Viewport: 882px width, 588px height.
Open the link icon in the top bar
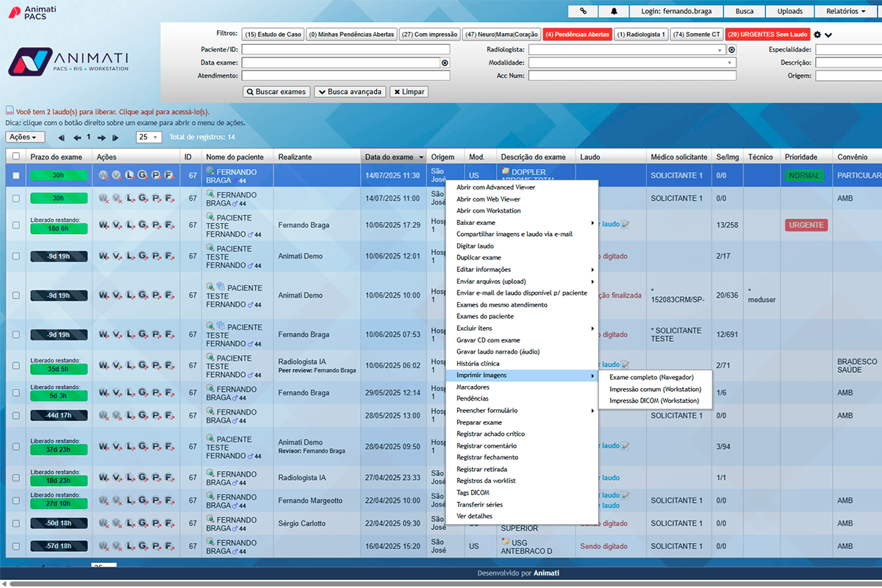pos(583,11)
